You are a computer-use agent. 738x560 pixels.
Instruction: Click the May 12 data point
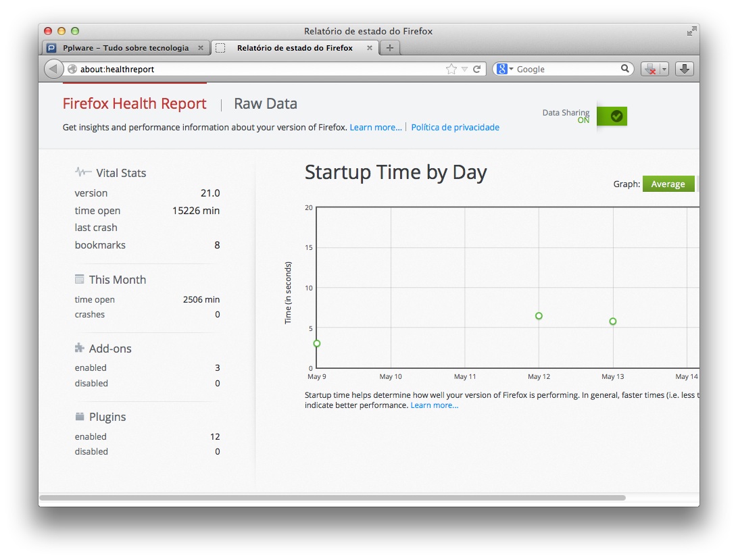539,315
